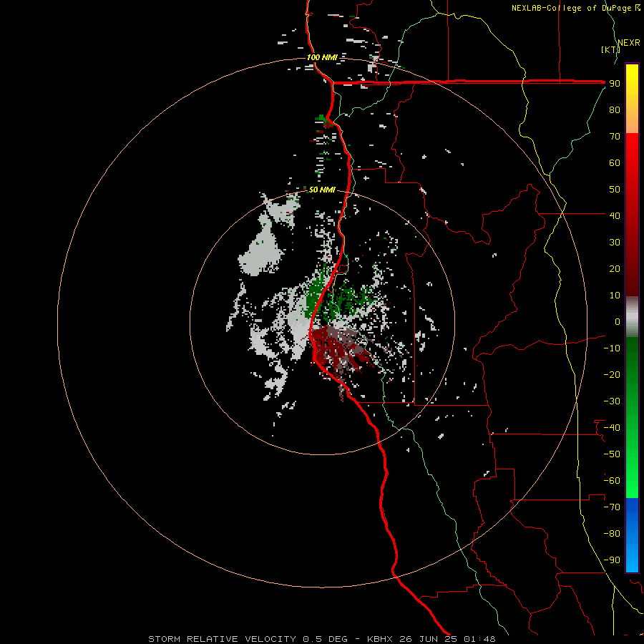Image resolution: width=644 pixels, height=644 pixels.
Task: Pick the gray zero-velocity segment of the scale
Action: click(632, 317)
